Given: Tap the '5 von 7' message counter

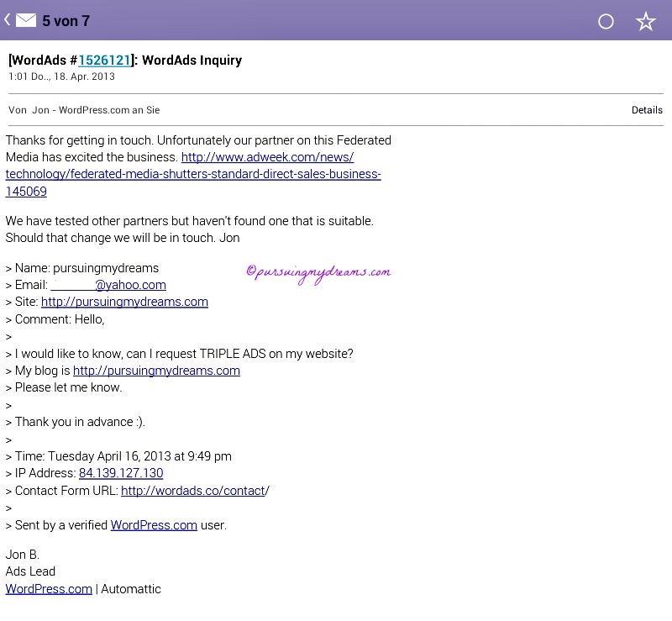Looking at the screenshot, I should (66, 20).
